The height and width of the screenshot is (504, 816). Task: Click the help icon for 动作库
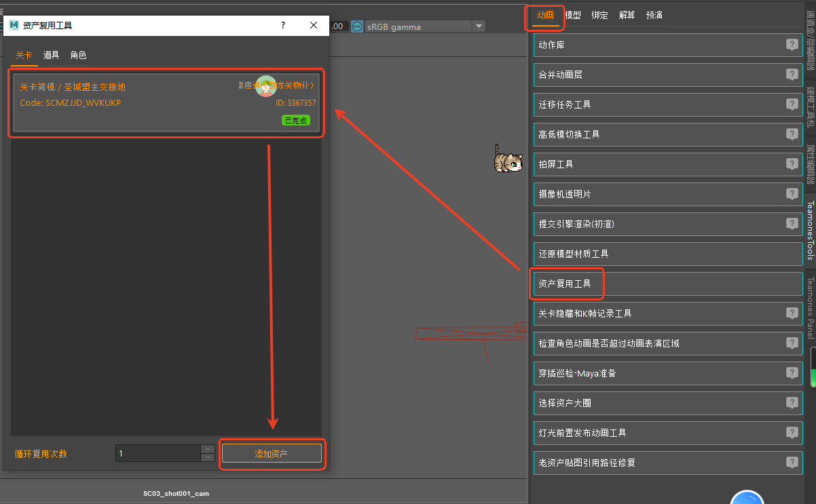click(x=792, y=45)
